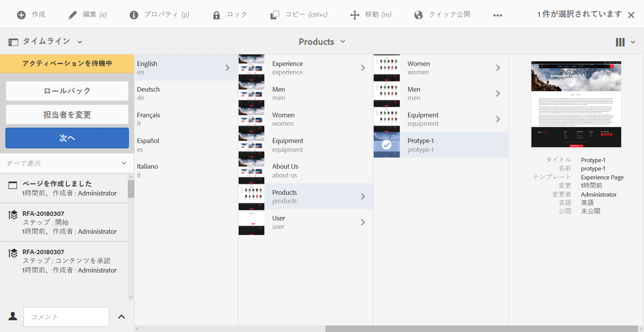This screenshot has height=332, width=644.
Task: Click the Copy (コピー) icon
Action: tap(275, 15)
